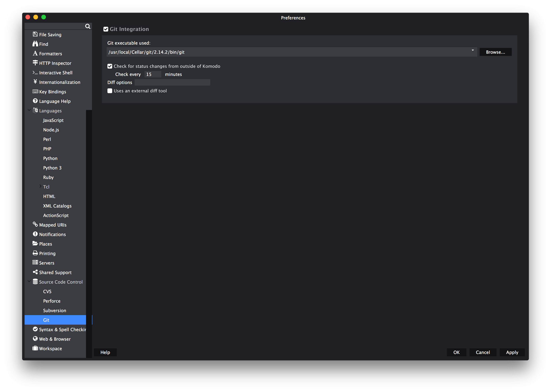Open the Git executable path dropdown
551x392 pixels.
[x=473, y=50]
